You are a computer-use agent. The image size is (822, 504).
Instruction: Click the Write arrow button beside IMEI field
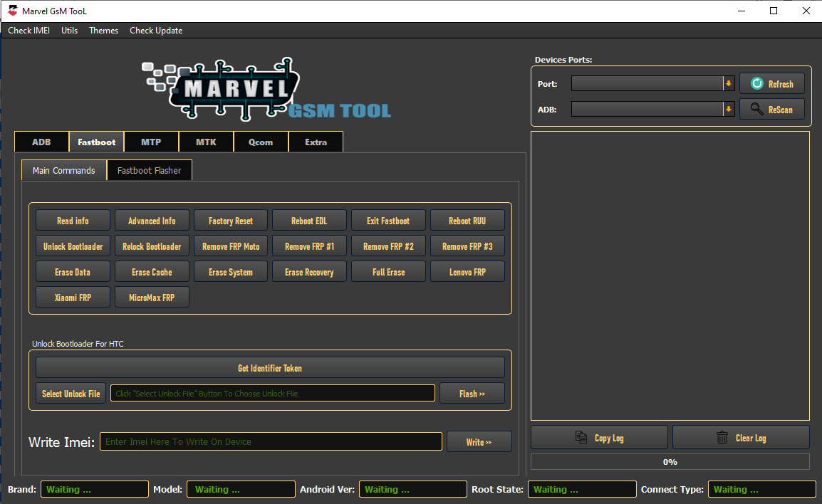(479, 441)
